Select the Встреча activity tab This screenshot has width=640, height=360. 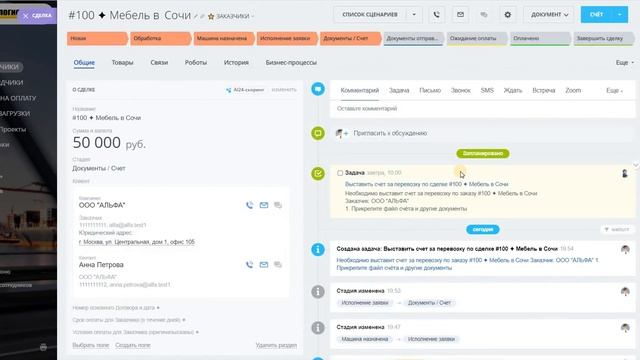coord(544,90)
